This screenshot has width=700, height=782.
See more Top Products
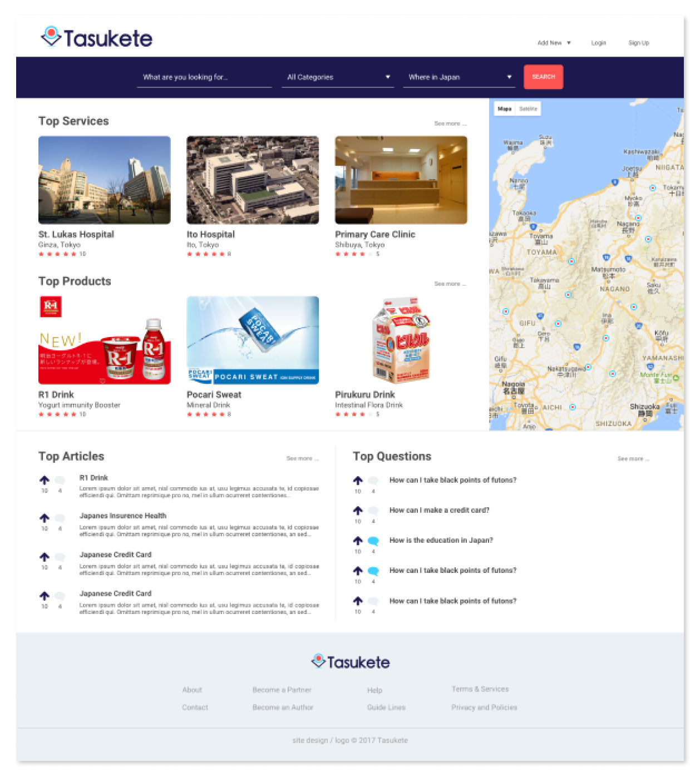tap(450, 284)
